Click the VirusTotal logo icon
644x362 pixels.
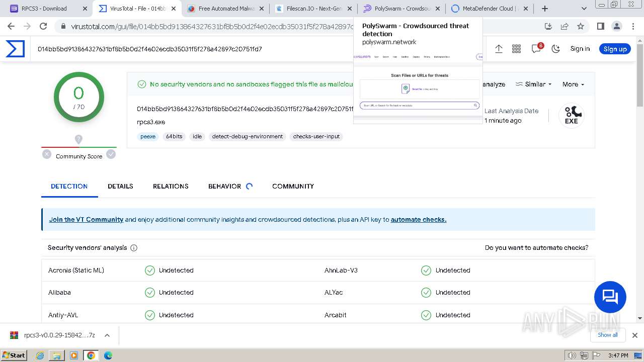coord(15,49)
